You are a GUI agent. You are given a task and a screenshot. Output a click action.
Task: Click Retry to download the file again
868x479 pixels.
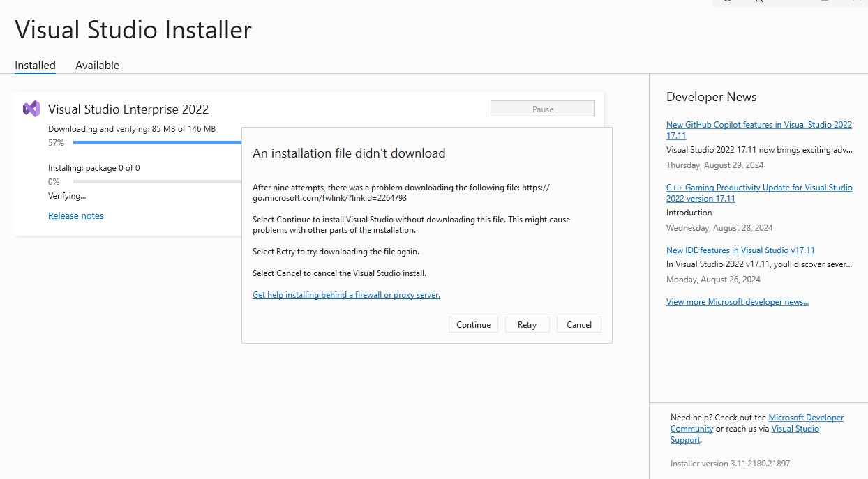pos(527,325)
